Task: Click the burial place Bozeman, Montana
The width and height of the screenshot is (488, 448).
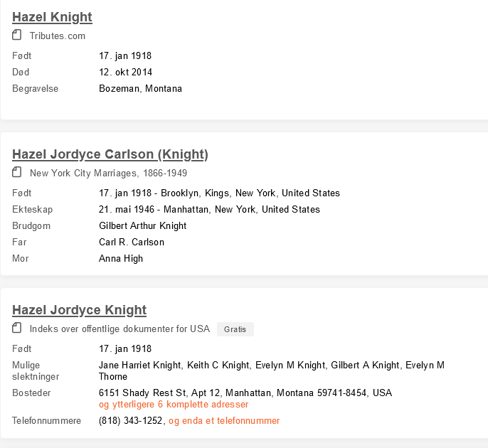Action: (140, 89)
